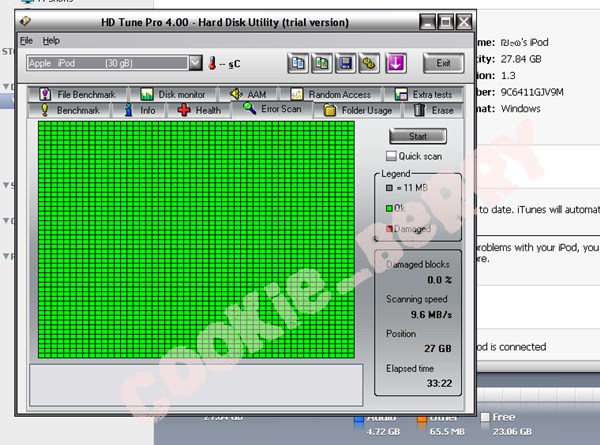
Task: Click the purple down-arrow toolbar icon
Action: (x=396, y=63)
